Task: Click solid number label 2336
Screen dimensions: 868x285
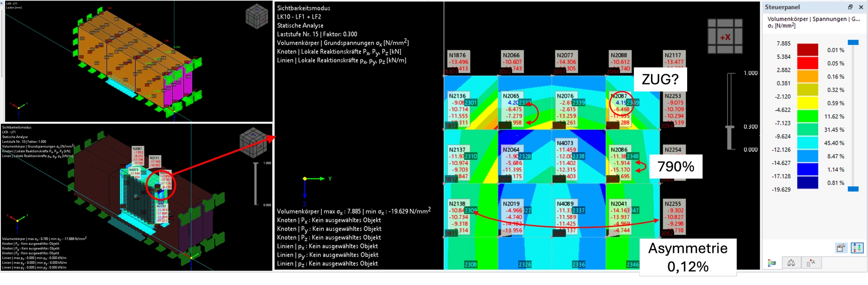Action: (579, 265)
